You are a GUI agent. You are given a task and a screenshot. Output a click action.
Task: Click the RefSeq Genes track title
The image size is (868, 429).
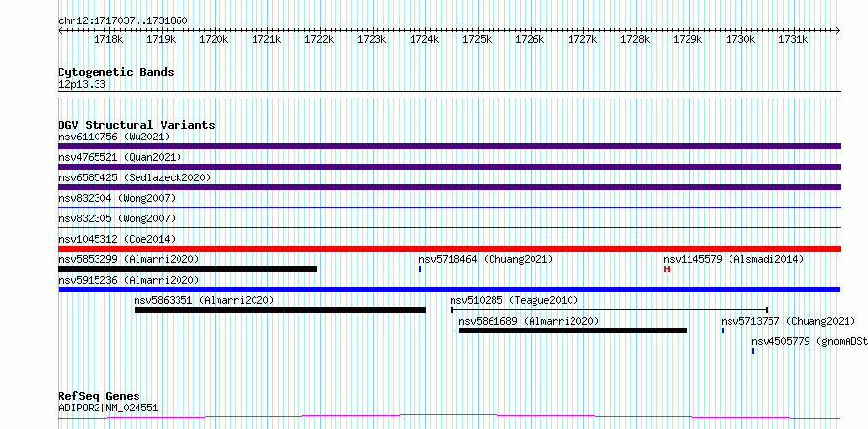point(99,397)
